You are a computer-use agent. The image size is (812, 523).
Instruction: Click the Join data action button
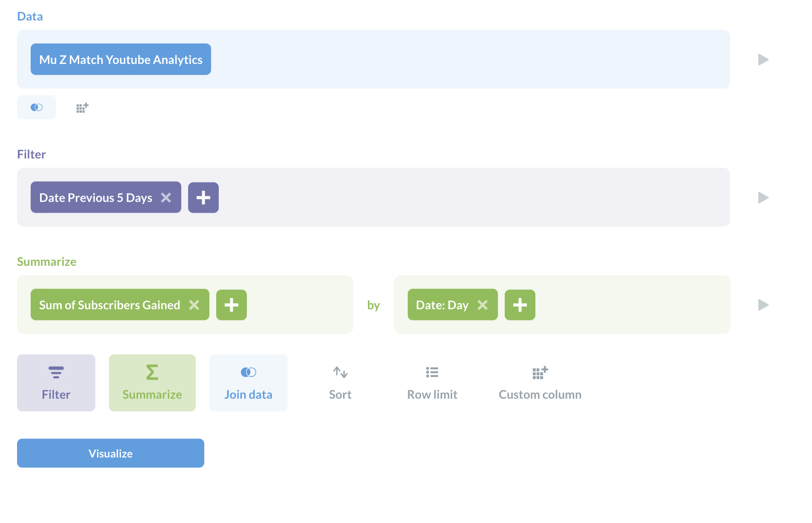click(249, 382)
